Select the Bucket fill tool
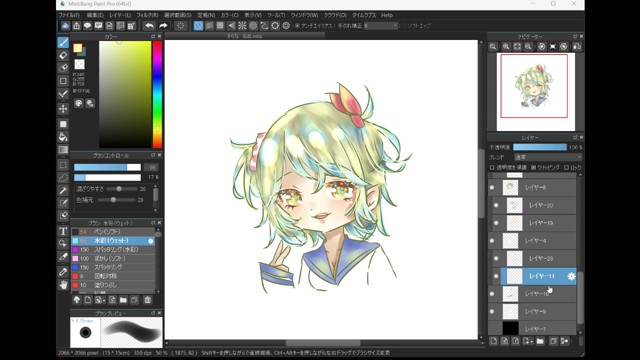 coord(63,137)
